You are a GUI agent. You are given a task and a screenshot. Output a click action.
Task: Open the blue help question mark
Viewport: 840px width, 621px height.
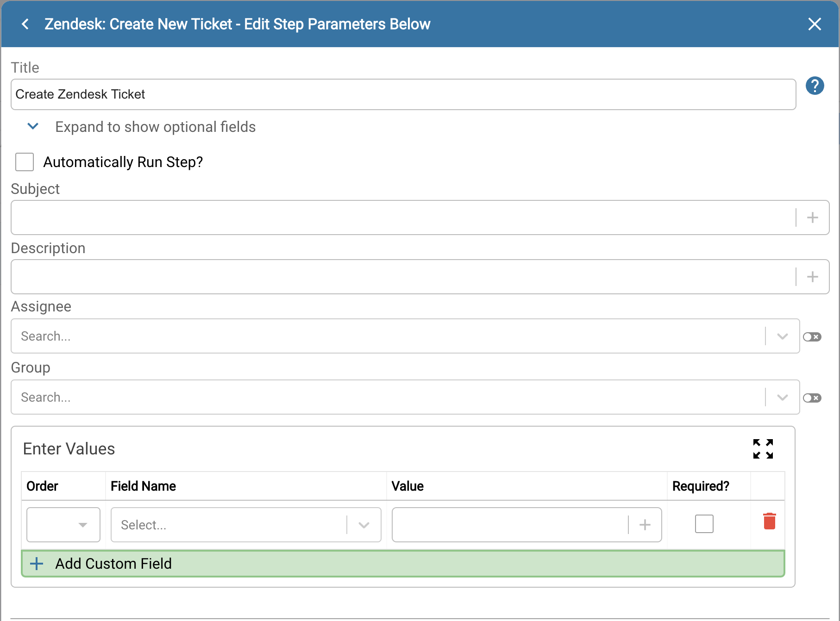tap(815, 86)
